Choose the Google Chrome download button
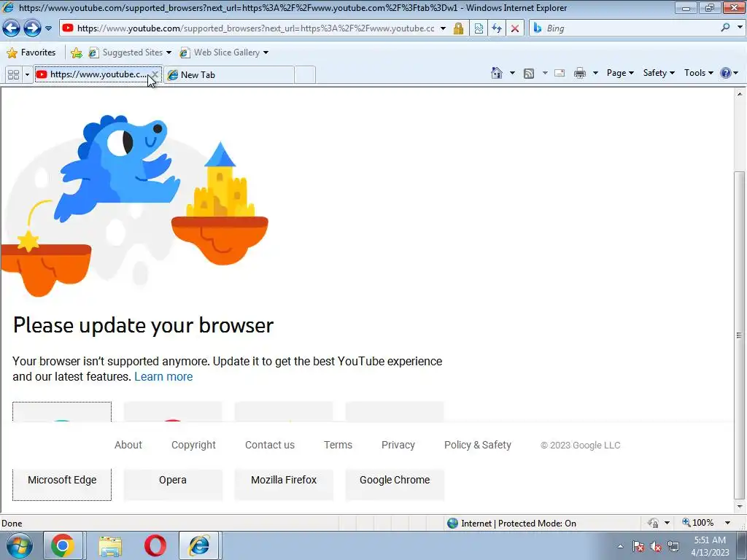 (395, 480)
